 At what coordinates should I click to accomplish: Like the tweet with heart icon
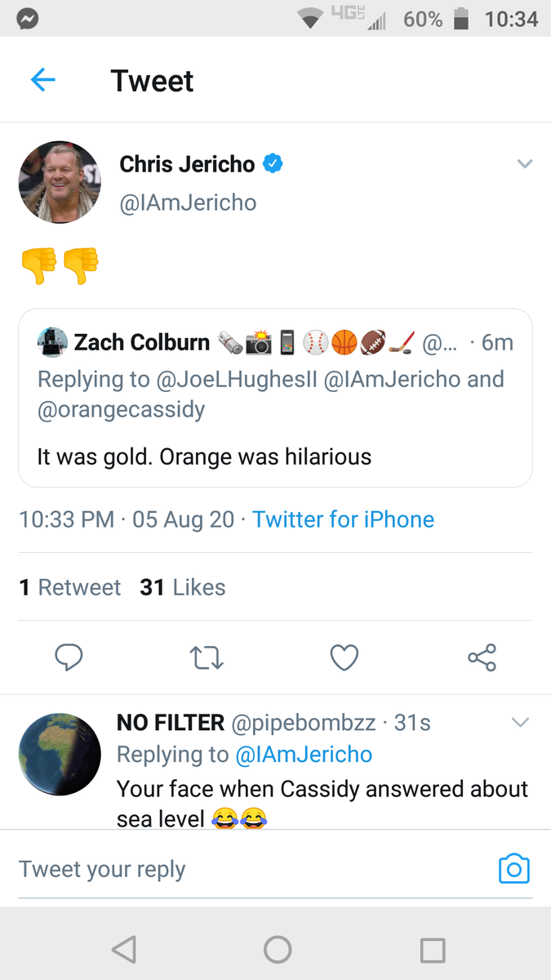pyautogui.click(x=344, y=657)
